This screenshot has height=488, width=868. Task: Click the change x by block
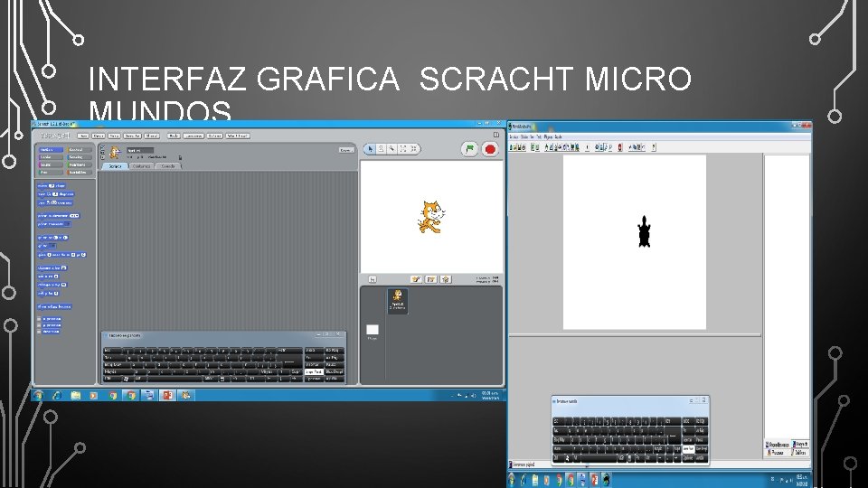click(x=52, y=267)
